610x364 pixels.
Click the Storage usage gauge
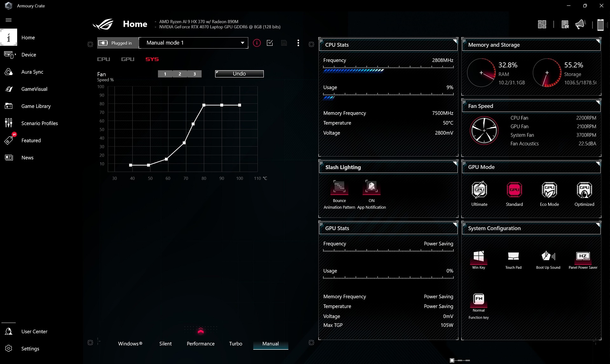[x=547, y=73]
